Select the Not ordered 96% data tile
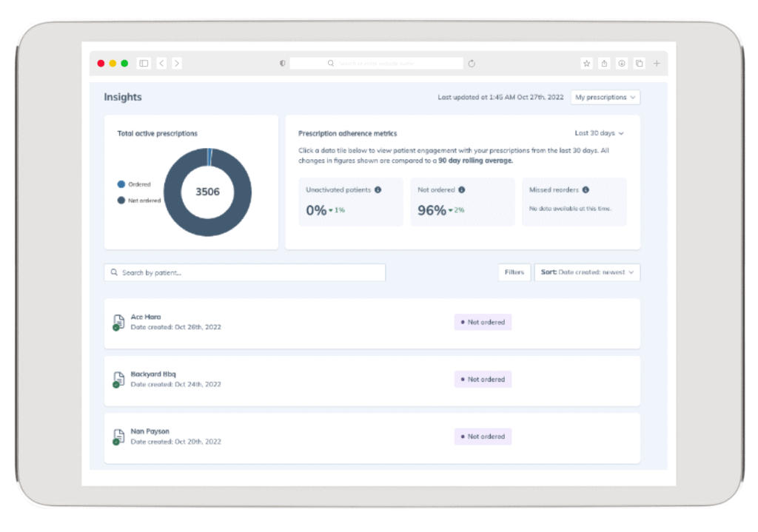This screenshot has width=758, height=532. [463, 202]
